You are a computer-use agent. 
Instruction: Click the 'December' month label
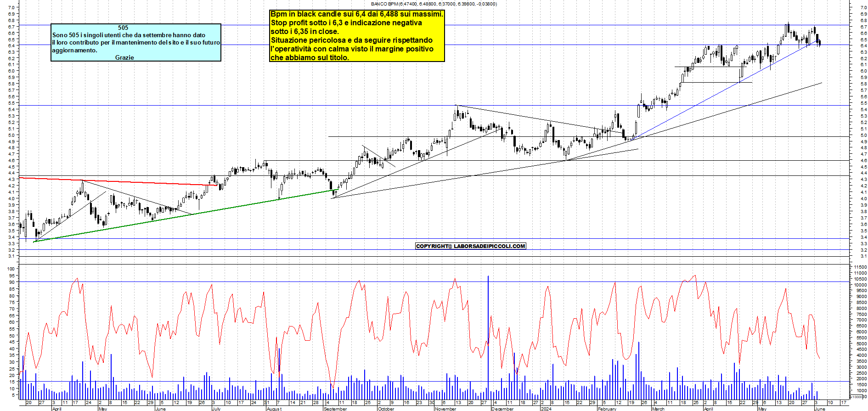coord(502,409)
